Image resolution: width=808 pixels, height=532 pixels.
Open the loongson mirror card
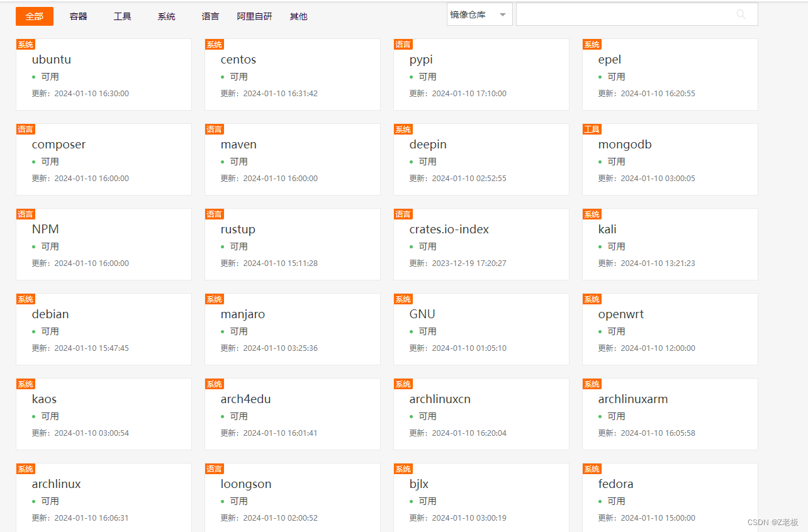point(293,497)
